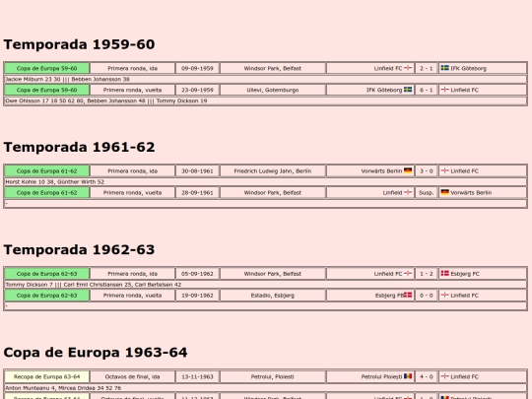Click the Linfield FC flag in the 30-08-1961 match row
532x399 pixels.
444,170
